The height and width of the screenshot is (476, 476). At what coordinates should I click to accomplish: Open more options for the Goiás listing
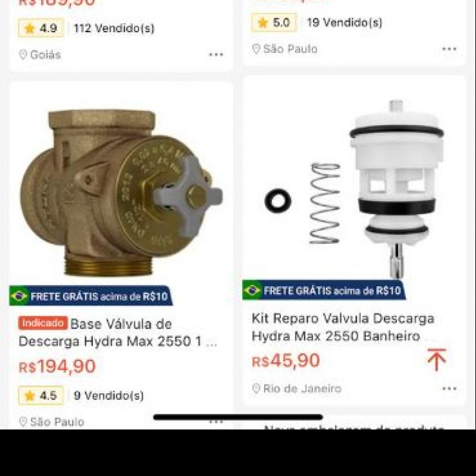[x=216, y=55]
